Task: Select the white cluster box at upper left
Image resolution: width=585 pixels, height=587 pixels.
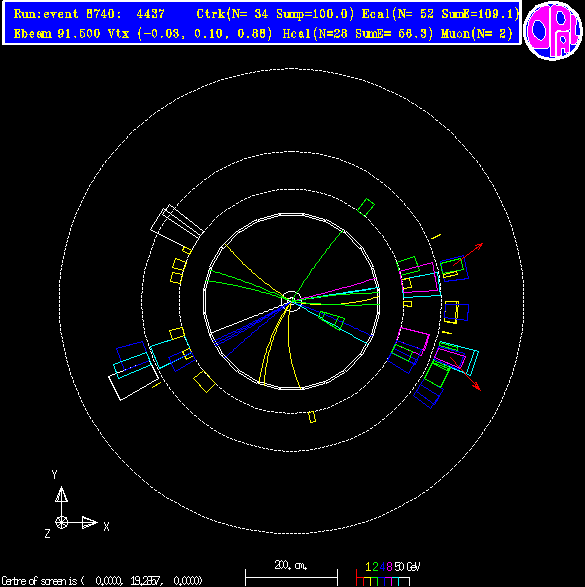Action: (177, 224)
